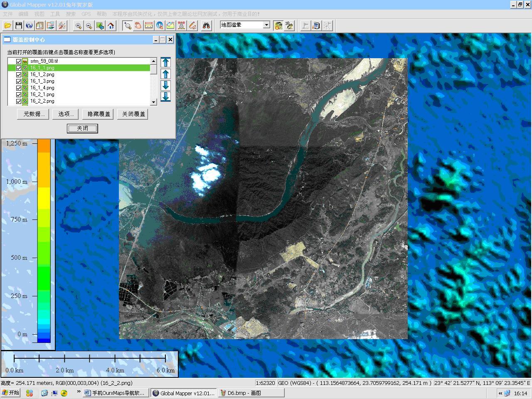
Task: Select the Zoom tool magnifier with plus
Action: pos(127,26)
